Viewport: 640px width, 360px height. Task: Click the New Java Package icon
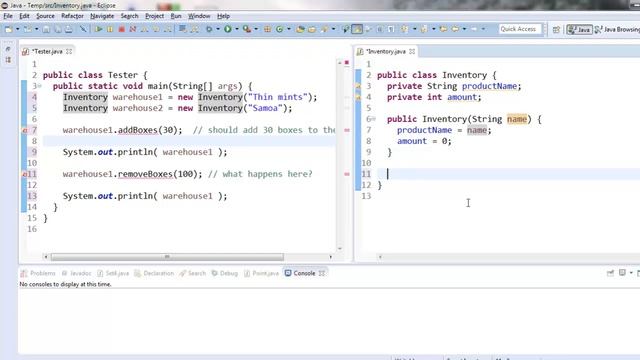tap(267, 29)
